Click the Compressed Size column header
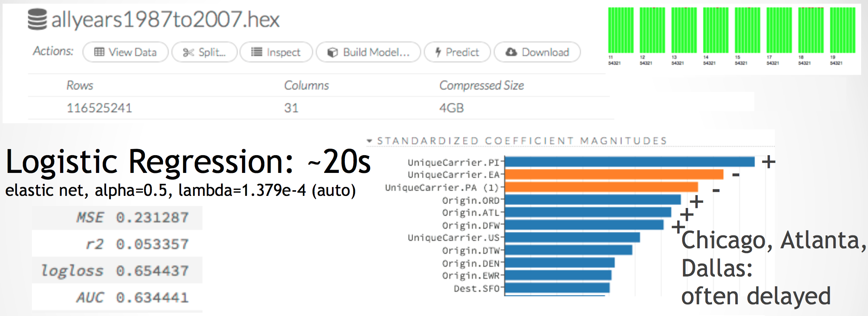 tap(482, 85)
